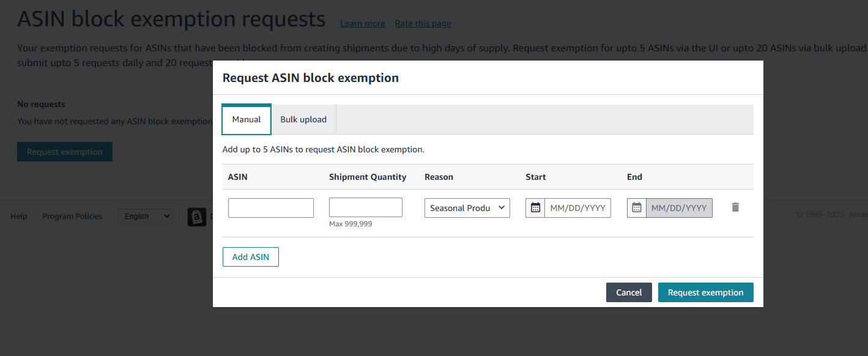This screenshot has height=356, width=868.
Task: Click the Amazon logo icon in footer
Action: 196,217
